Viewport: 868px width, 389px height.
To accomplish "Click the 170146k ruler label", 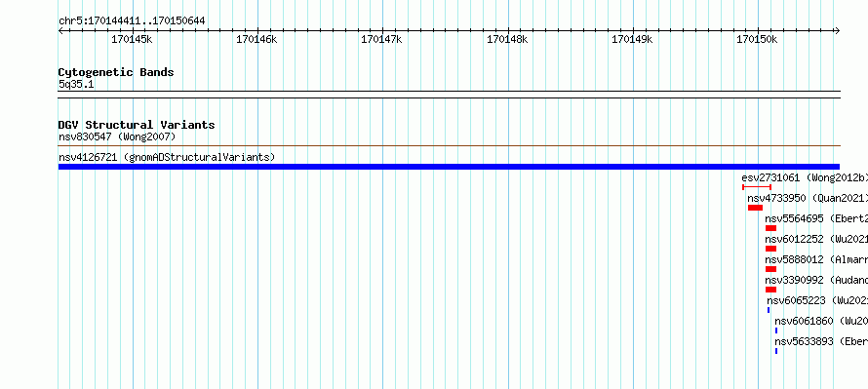I will 256,39.
